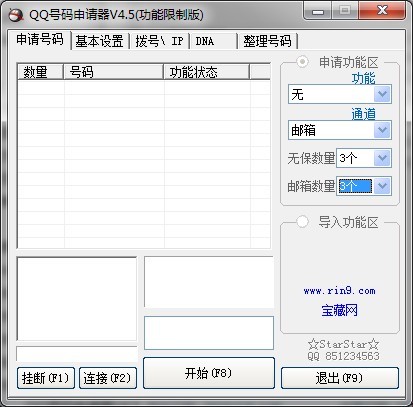The width and height of the screenshot is (413, 407).
Task: Click the 挂断(F1) button
Action: point(46,378)
